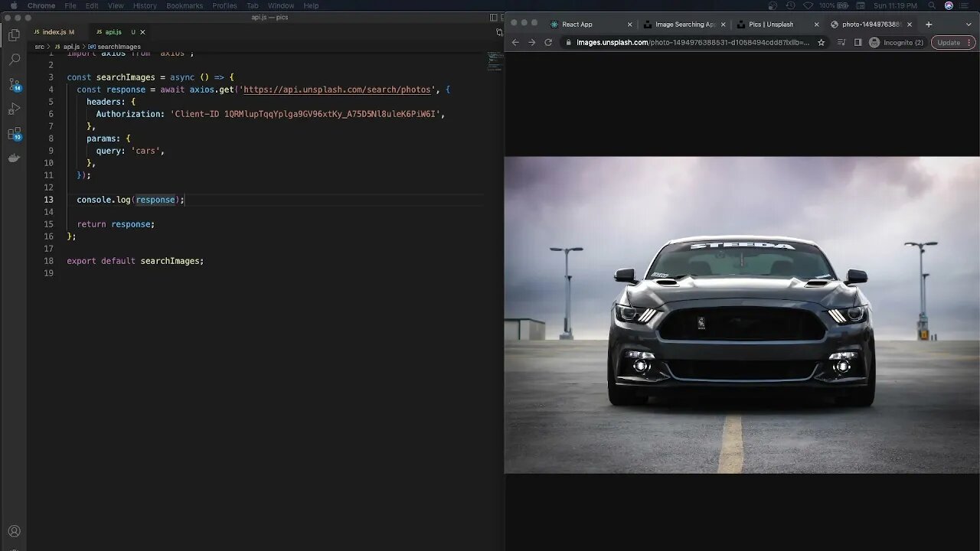Open battery status in menu bar
The height and width of the screenshot is (551, 980).
coord(832,5)
